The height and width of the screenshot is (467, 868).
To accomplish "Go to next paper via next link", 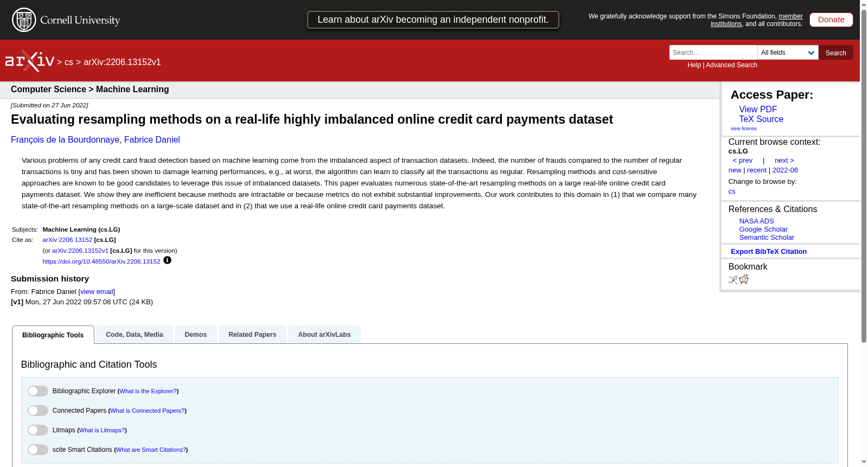I will pos(784,160).
